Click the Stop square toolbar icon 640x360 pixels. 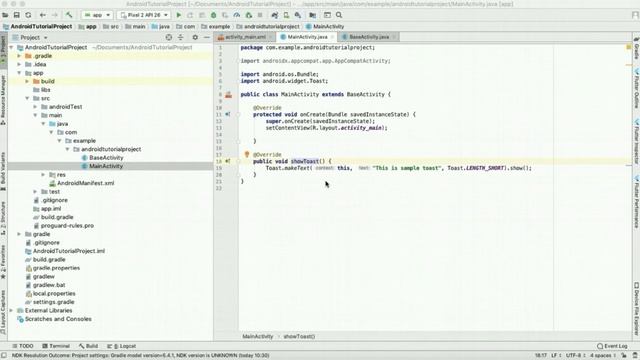[x=260, y=15]
